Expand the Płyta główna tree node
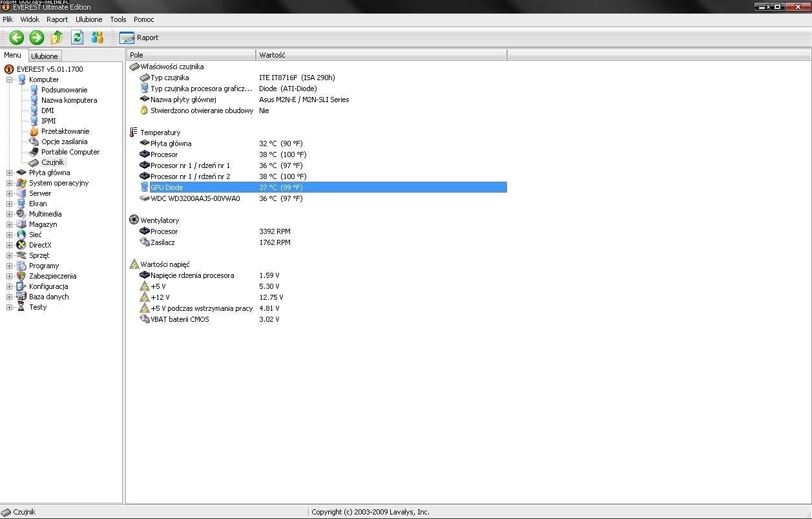Viewport: 812px width, 519px height. (x=10, y=173)
